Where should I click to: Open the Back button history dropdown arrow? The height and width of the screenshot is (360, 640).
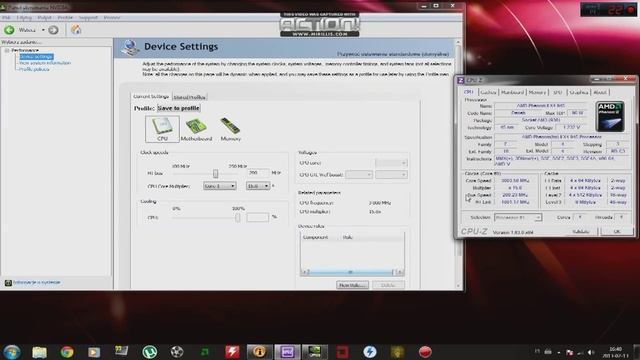pyautogui.click(x=43, y=30)
